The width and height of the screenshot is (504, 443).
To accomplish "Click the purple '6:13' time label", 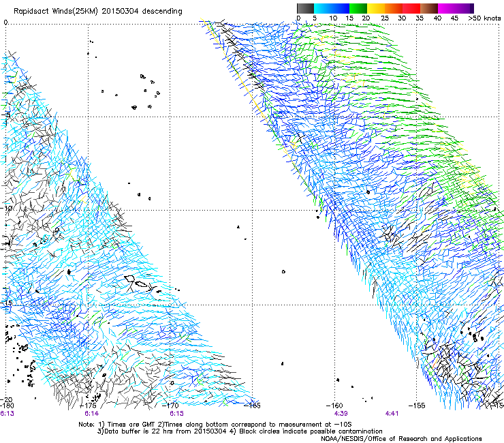I will (7, 414).
